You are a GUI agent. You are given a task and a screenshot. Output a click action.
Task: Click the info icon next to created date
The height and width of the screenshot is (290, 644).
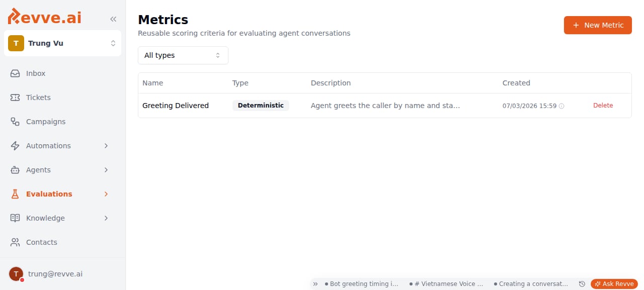pos(561,106)
